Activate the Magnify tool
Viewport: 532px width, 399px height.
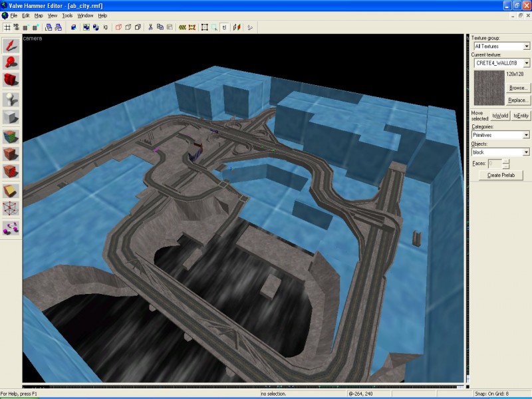[x=11, y=63]
